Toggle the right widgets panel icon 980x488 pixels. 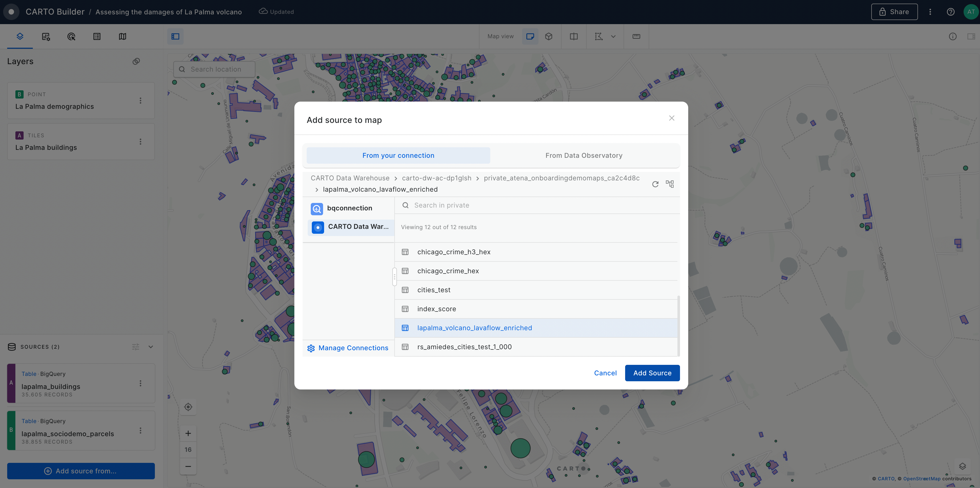(971, 36)
